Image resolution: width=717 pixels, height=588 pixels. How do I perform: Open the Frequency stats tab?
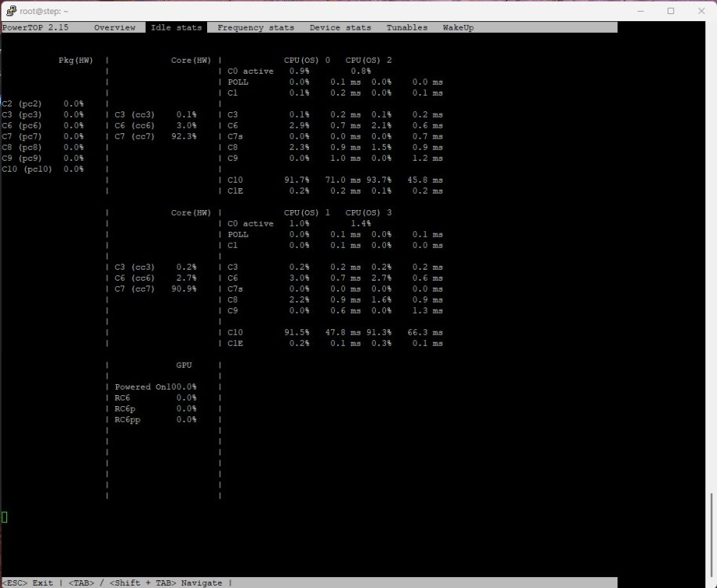pos(256,28)
